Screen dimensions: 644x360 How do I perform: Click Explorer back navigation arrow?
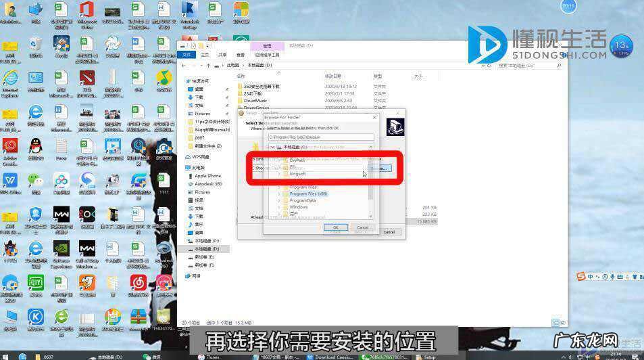tap(184, 66)
